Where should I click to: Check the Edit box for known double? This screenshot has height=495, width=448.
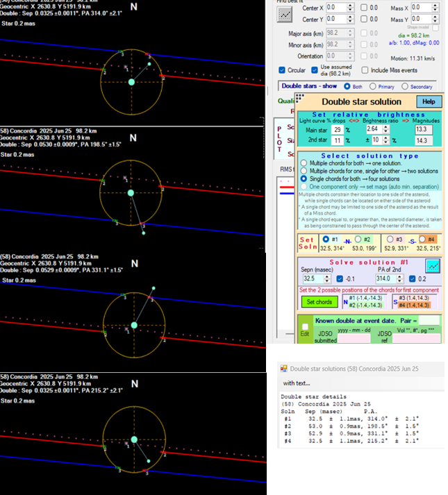(305, 326)
